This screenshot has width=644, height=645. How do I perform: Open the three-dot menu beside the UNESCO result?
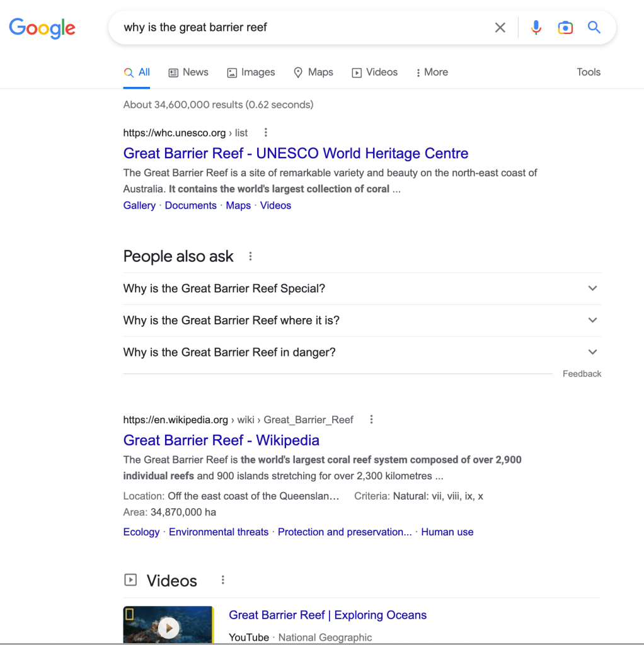pos(265,133)
